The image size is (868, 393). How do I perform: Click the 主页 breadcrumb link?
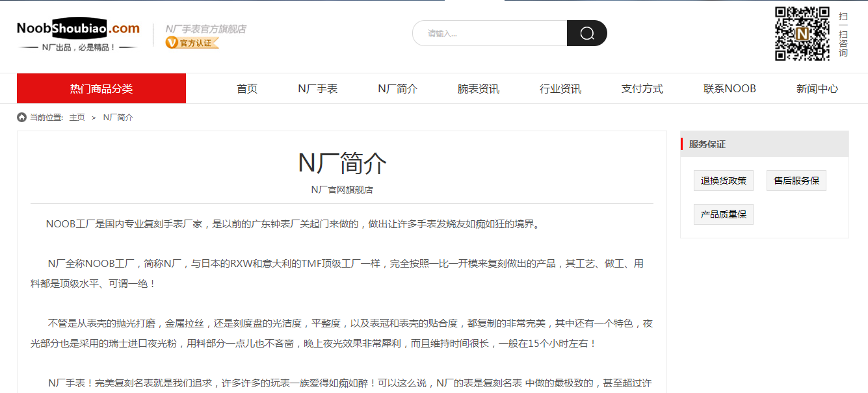click(x=77, y=118)
